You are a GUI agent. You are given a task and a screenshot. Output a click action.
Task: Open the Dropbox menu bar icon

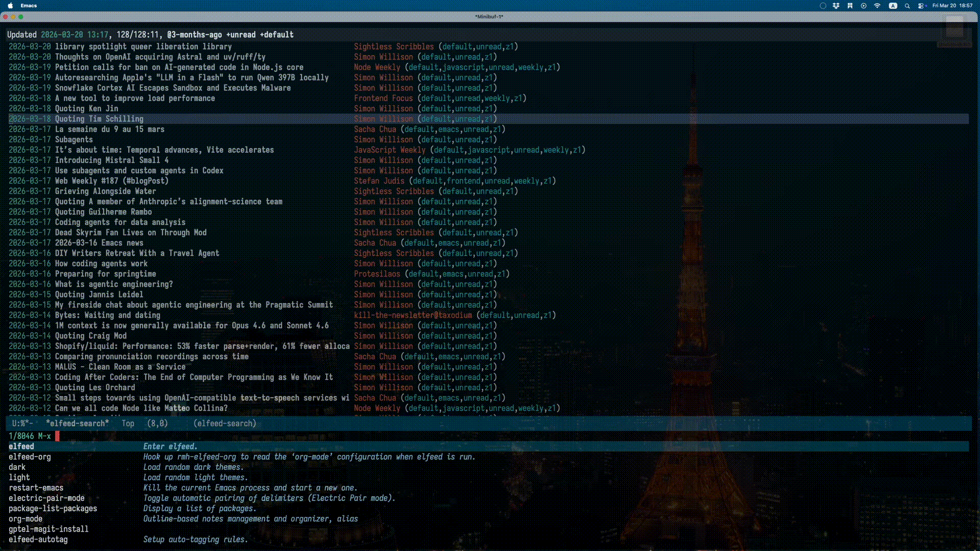coord(836,6)
